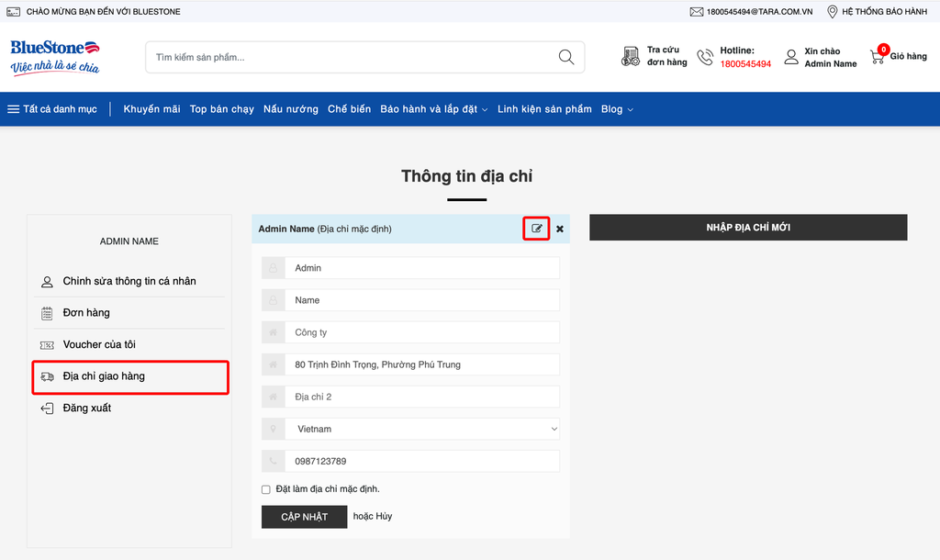Screen dimensions: 940x560
Task: Delete address using the X icon
Action: pos(560,229)
